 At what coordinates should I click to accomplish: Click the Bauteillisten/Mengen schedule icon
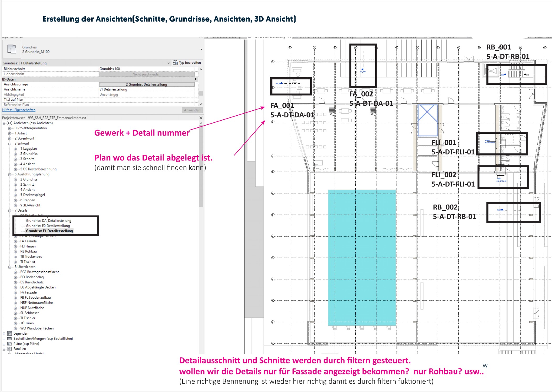tap(10, 339)
